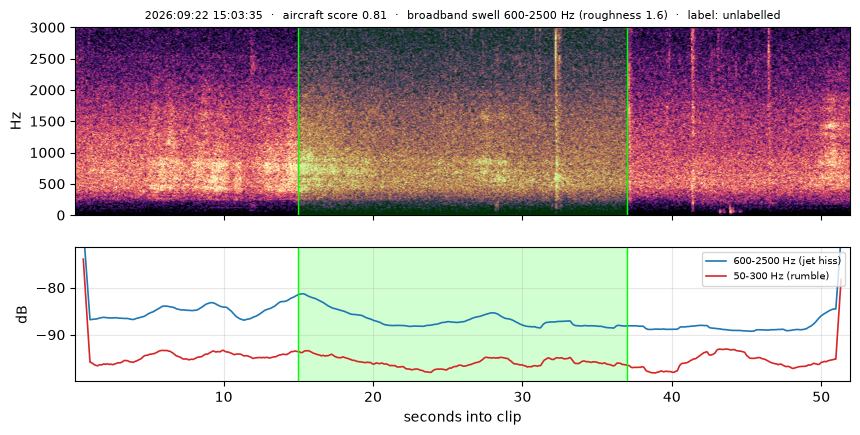Click the green start marker in dB plot
Viewport: 860px width, 435px height.
pyautogui.click(x=298, y=314)
